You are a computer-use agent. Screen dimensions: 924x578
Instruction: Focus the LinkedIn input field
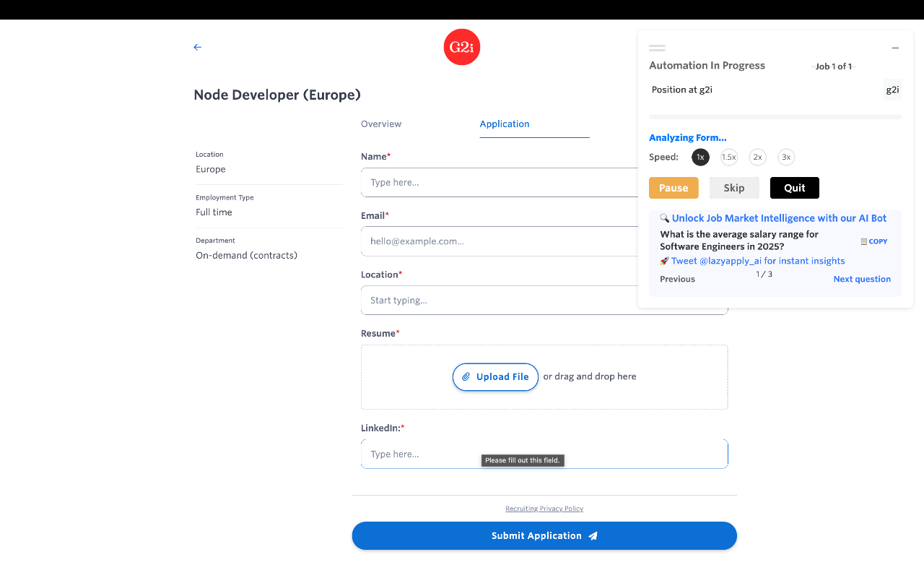point(544,454)
